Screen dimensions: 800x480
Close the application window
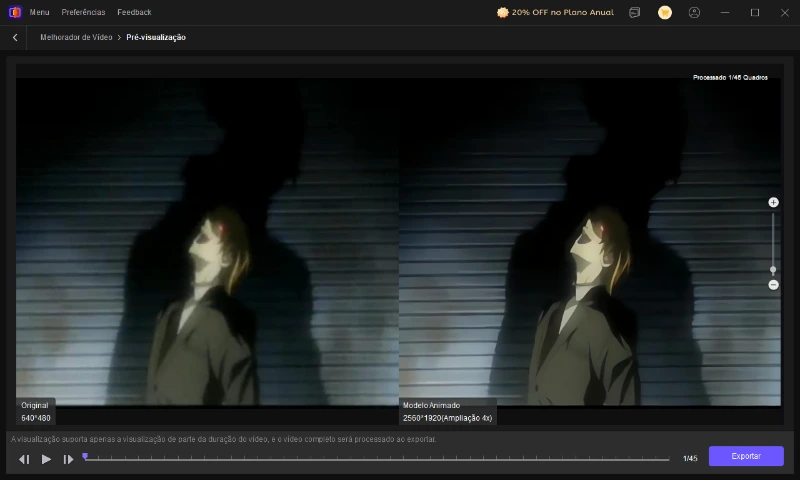pyautogui.click(x=785, y=13)
